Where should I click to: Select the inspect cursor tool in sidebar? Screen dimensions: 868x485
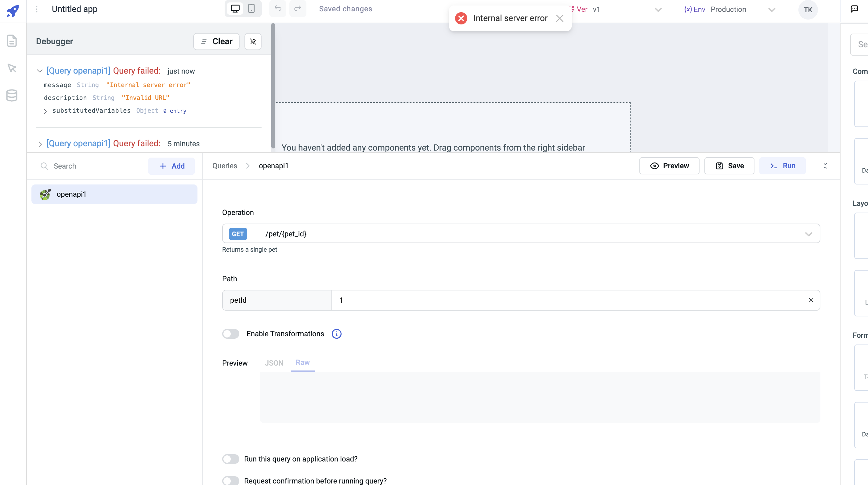(12, 68)
